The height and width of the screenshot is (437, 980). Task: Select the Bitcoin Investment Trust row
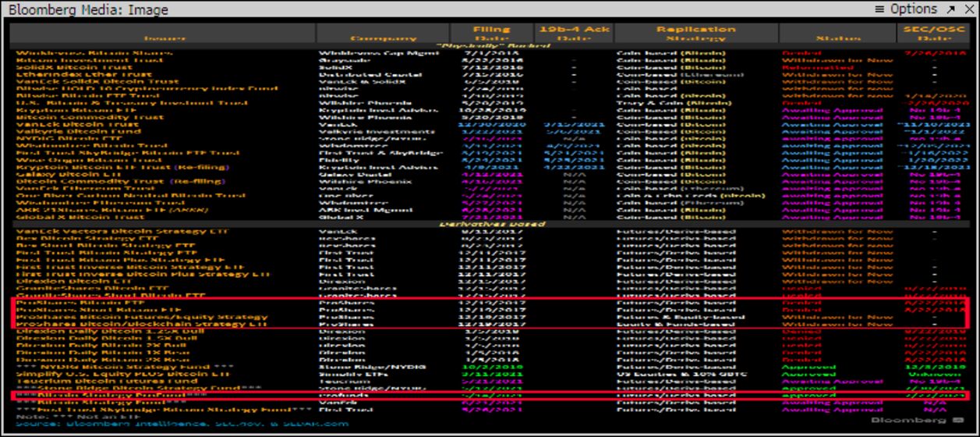pyautogui.click(x=491, y=59)
